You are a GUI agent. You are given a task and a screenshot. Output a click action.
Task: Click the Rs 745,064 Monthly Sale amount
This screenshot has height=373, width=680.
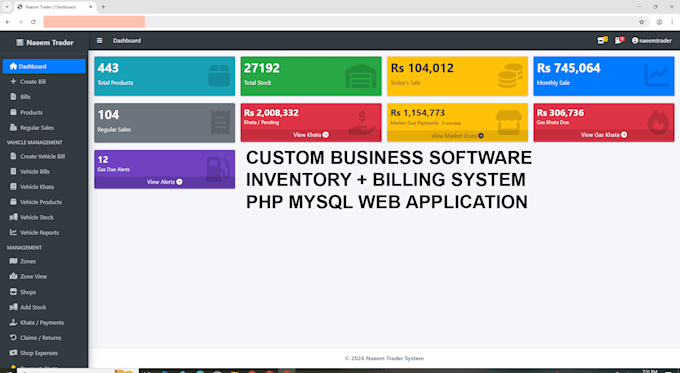tap(569, 68)
